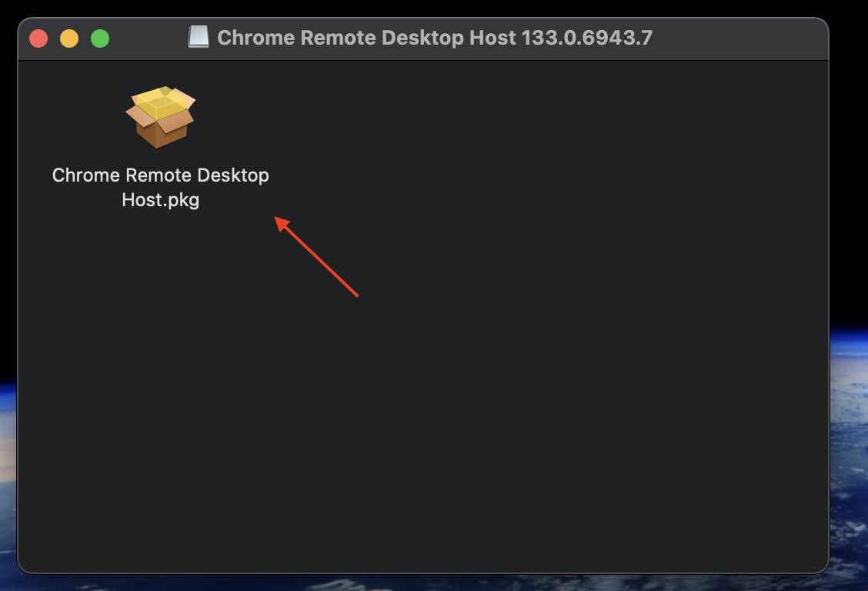Click the black desktop space above Earth horizon
The width and height of the screenshot is (868, 591).
[850, 166]
